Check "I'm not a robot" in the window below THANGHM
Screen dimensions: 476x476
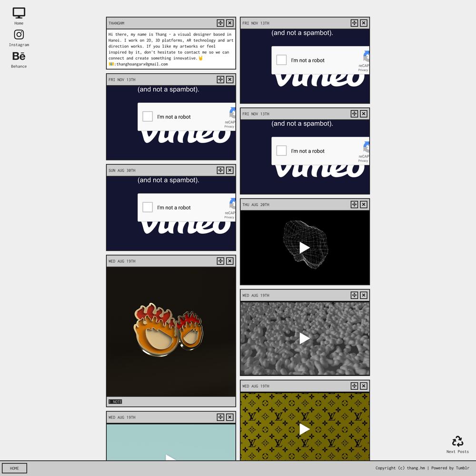(x=148, y=117)
